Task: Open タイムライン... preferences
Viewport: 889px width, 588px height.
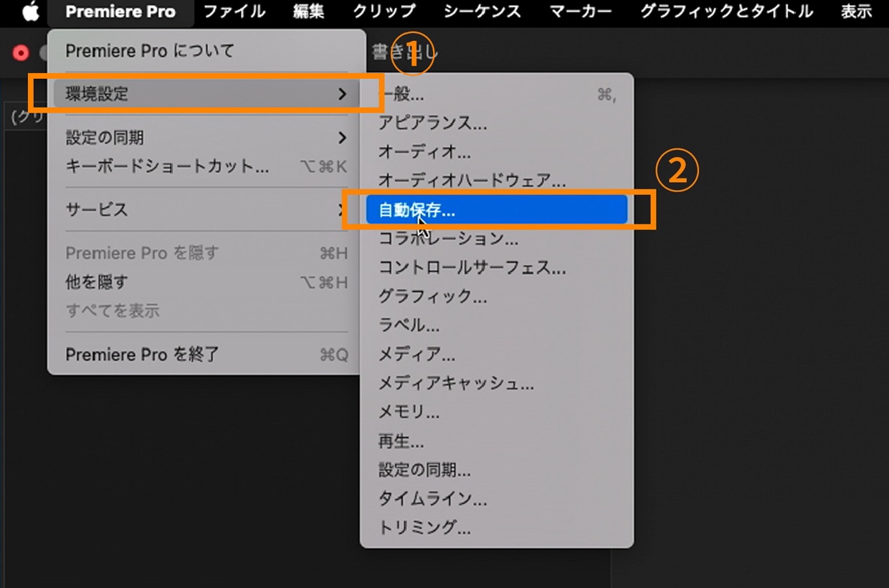Action: (497, 499)
